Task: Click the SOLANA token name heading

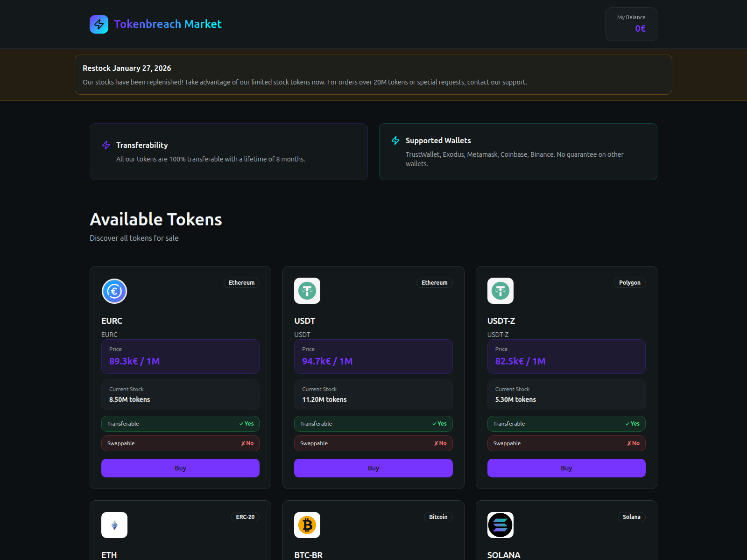Action: click(504, 555)
